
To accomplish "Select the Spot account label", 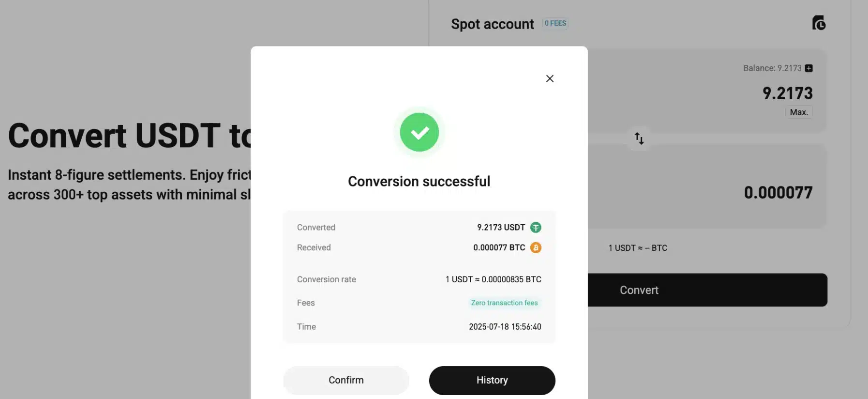I will 492,24.
